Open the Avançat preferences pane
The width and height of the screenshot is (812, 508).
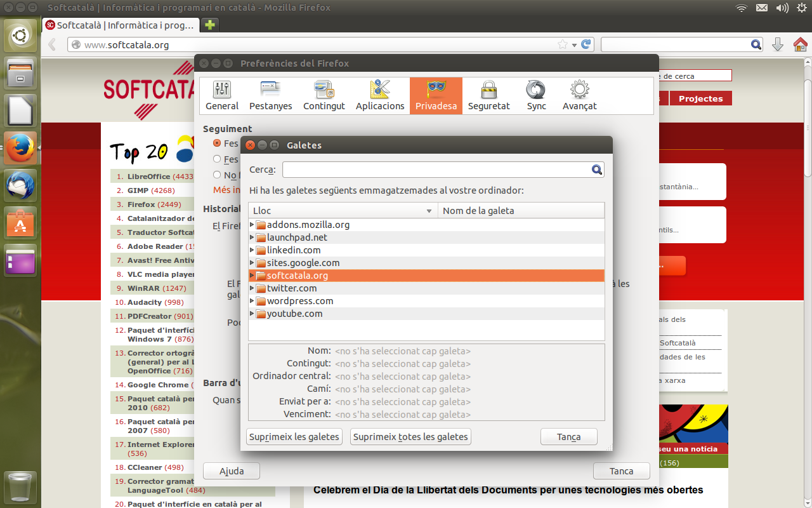(x=579, y=96)
